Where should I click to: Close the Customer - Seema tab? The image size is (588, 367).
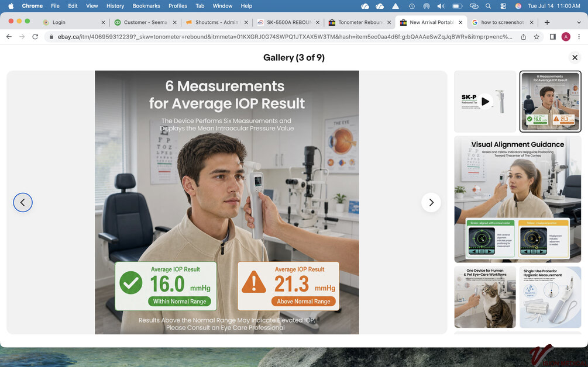175,22
